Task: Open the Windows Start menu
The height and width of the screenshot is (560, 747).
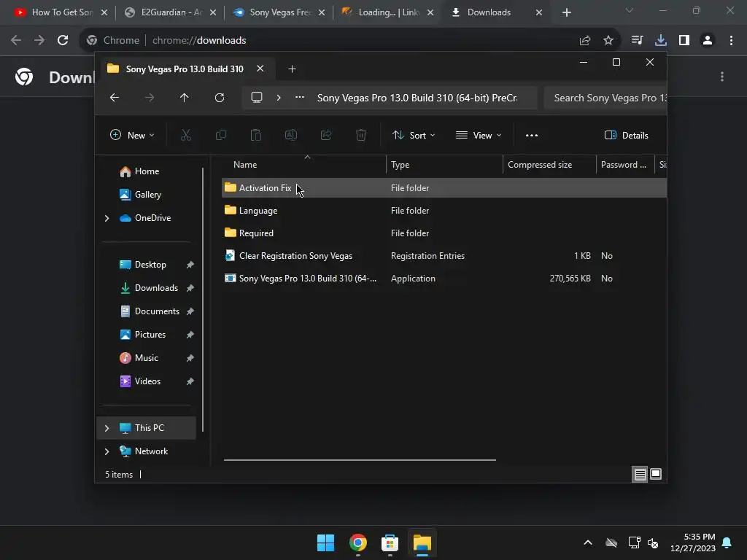Action: [x=326, y=542]
